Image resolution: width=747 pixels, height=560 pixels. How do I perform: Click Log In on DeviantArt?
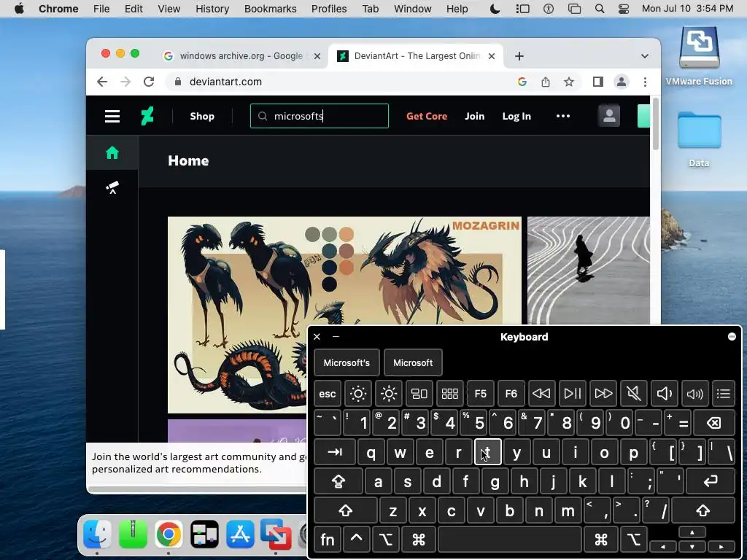(516, 116)
